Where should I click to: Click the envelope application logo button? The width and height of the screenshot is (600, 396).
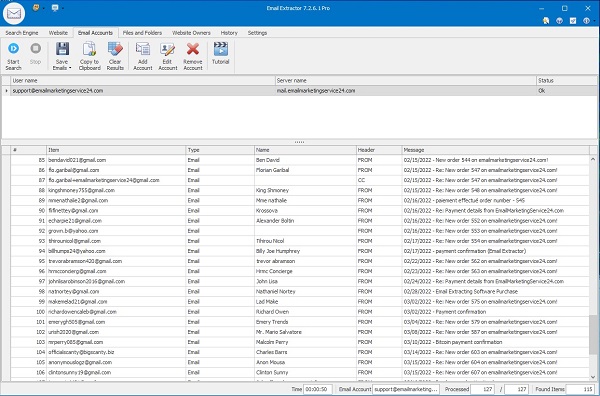click(14, 13)
